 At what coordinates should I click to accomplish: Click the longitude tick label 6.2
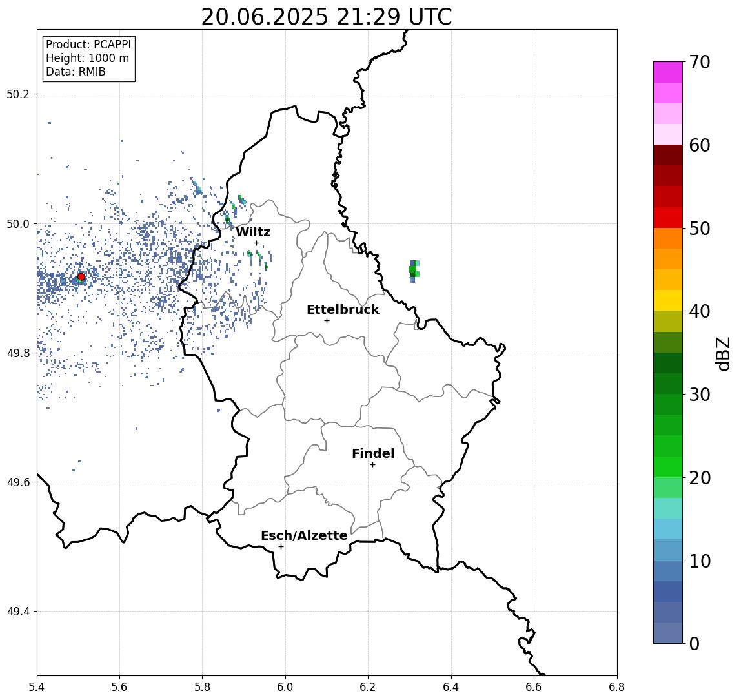[368, 687]
